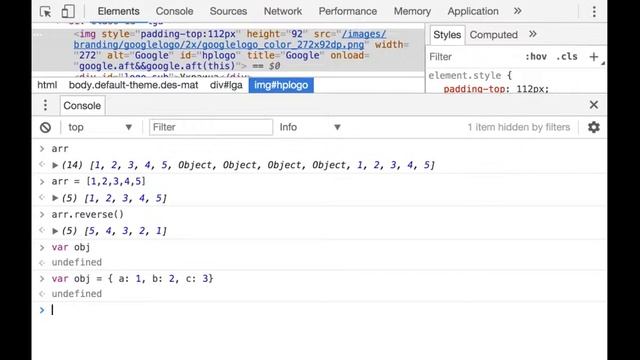Clear the console with the ban icon

(x=45, y=127)
